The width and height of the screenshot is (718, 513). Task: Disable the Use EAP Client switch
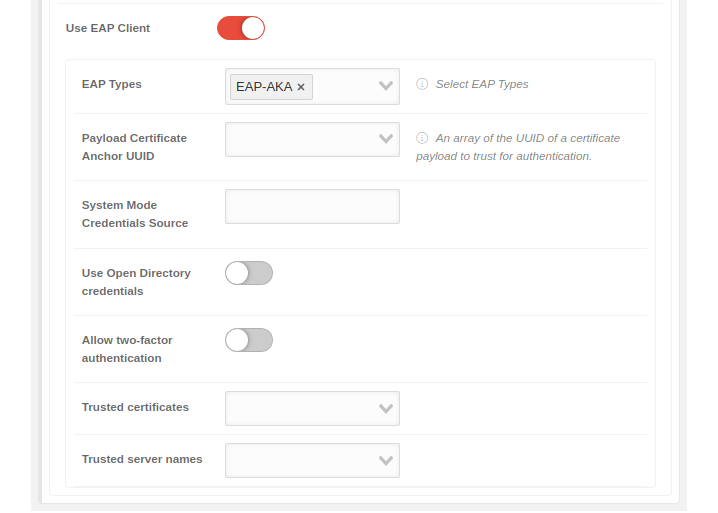(241, 28)
